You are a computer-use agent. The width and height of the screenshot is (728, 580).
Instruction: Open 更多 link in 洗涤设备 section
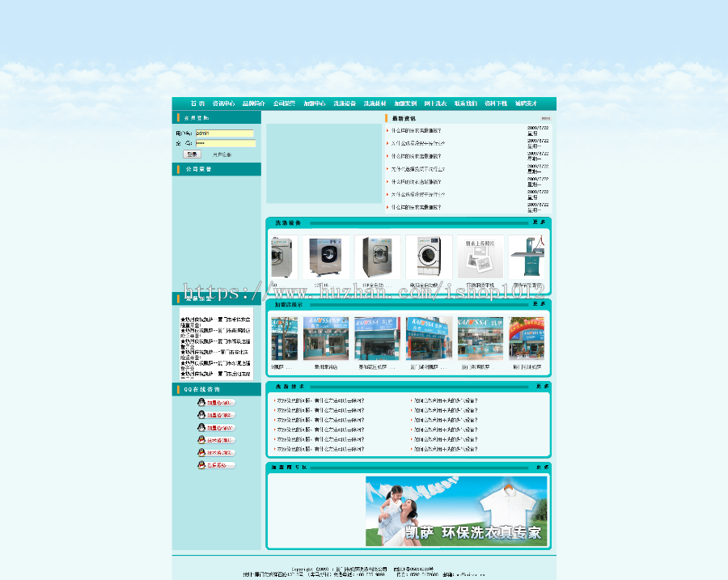(x=539, y=222)
